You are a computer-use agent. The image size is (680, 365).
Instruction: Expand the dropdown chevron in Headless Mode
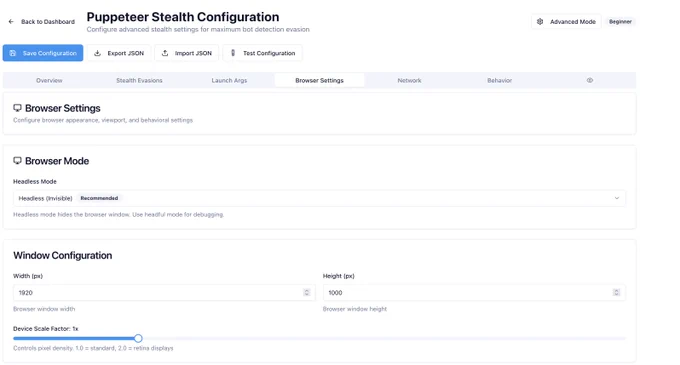(616, 198)
